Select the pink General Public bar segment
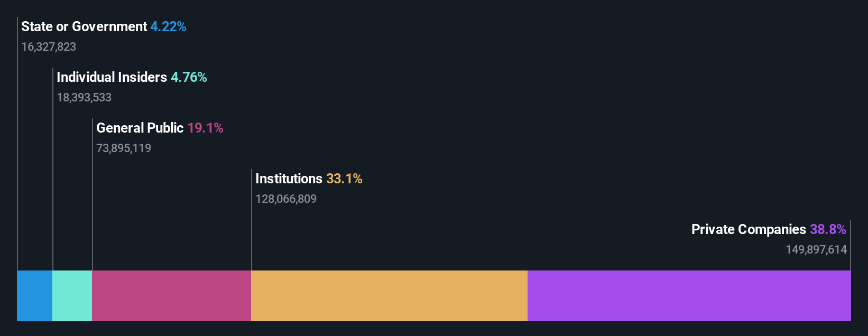Screen dimensions: 868x336 pyautogui.click(x=171, y=296)
